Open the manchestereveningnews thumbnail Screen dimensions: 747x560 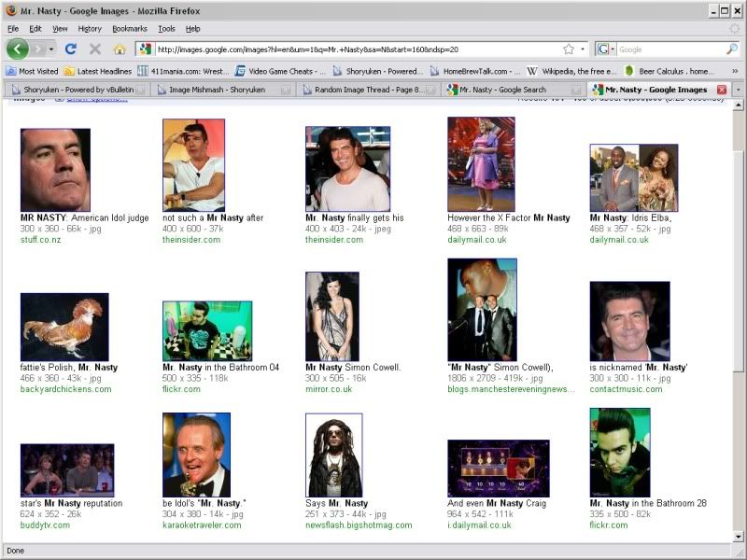482,310
